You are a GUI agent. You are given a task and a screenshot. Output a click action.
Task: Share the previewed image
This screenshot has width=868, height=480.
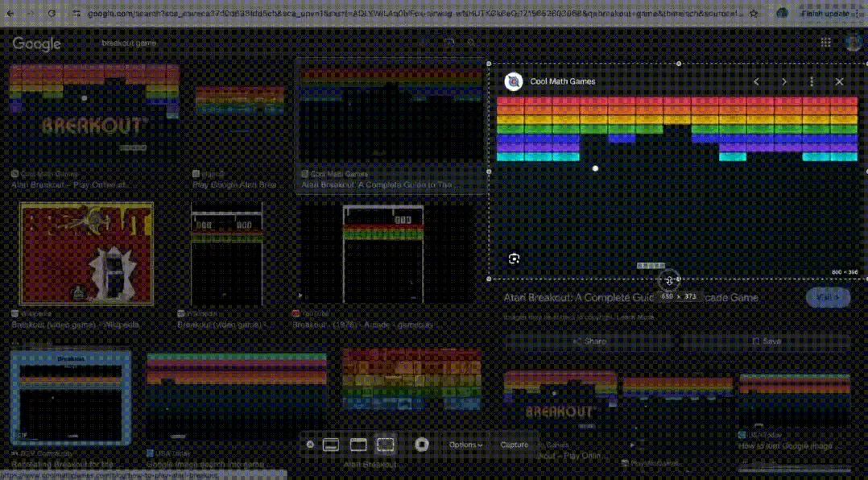point(590,341)
